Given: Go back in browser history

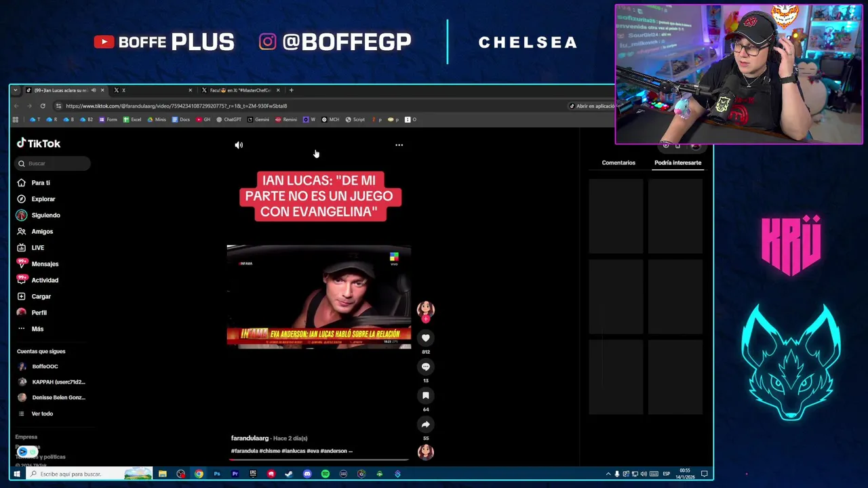Looking at the screenshot, I should (x=16, y=106).
